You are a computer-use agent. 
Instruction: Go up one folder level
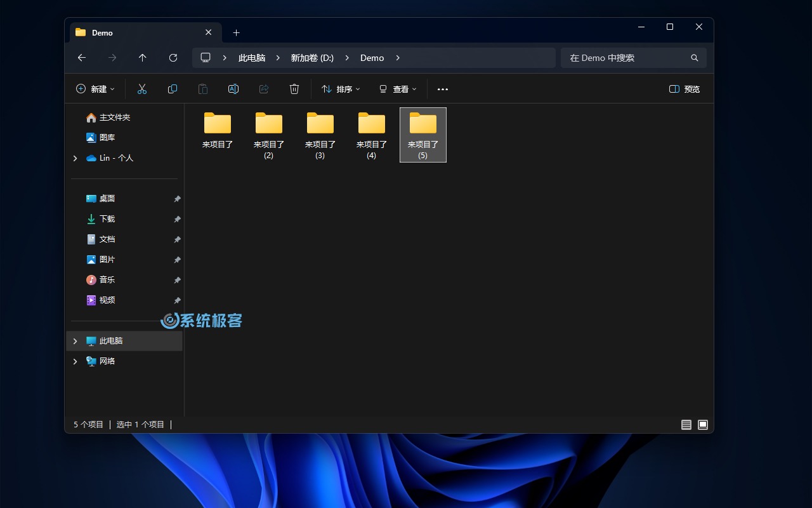pos(143,58)
